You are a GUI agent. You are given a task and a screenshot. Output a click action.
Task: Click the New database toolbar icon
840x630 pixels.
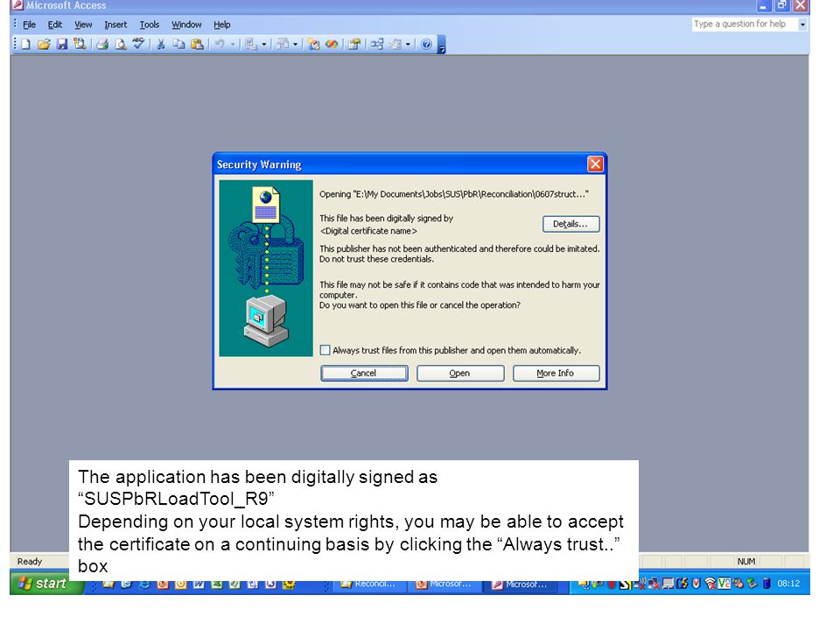[25, 44]
